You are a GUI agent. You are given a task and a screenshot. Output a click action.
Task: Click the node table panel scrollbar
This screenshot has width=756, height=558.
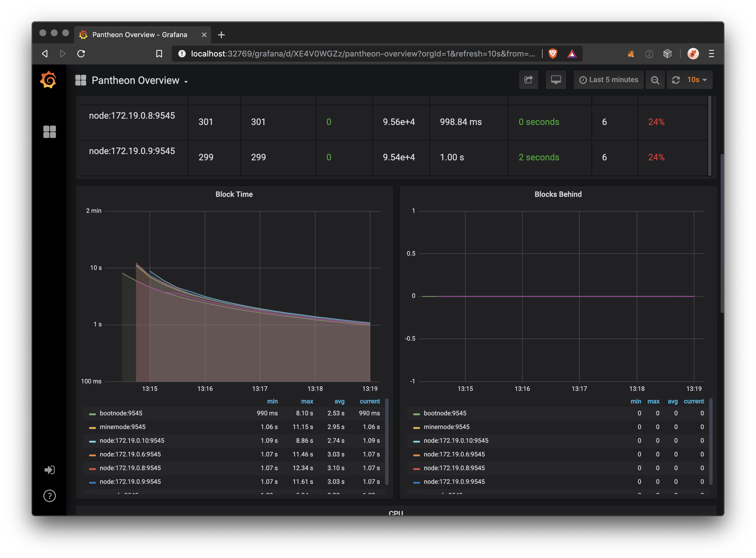click(709, 136)
